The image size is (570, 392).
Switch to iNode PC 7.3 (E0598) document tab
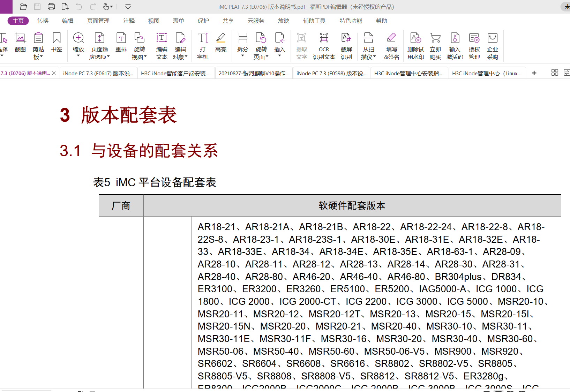331,73
